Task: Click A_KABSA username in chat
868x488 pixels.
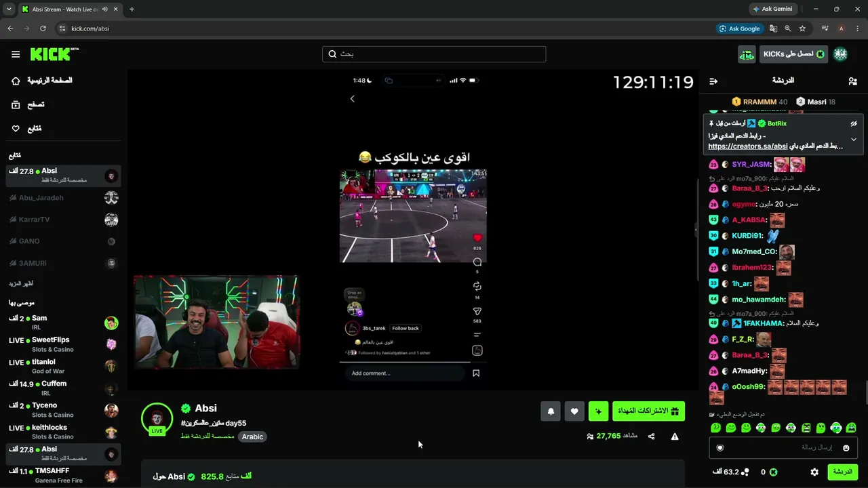Action: (x=749, y=220)
